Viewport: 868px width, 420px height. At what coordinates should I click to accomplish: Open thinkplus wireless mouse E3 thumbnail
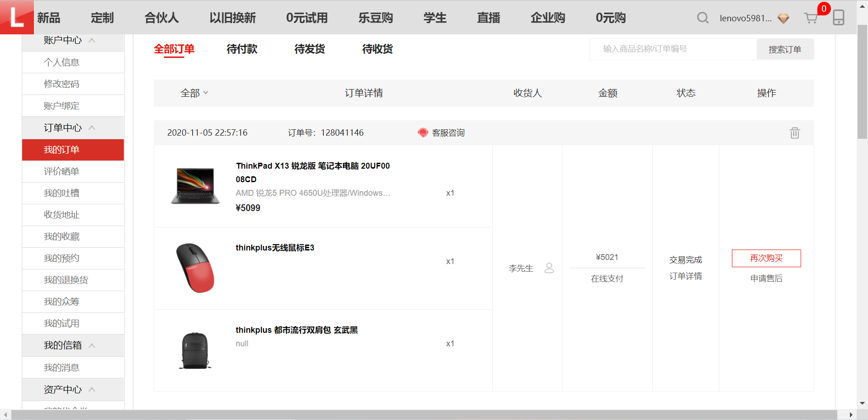[x=195, y=268]
